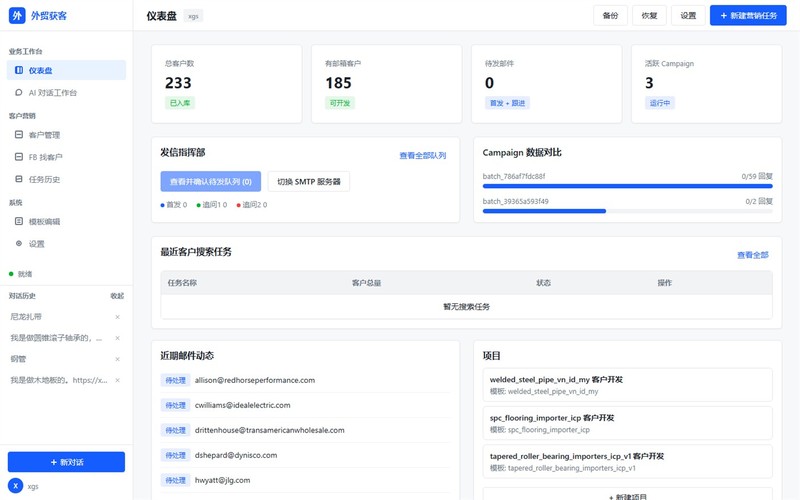This screenshot has height=500, width=800.
Task: Click 查看并确认待发队列 (0) button
Action: pos(211,181)
